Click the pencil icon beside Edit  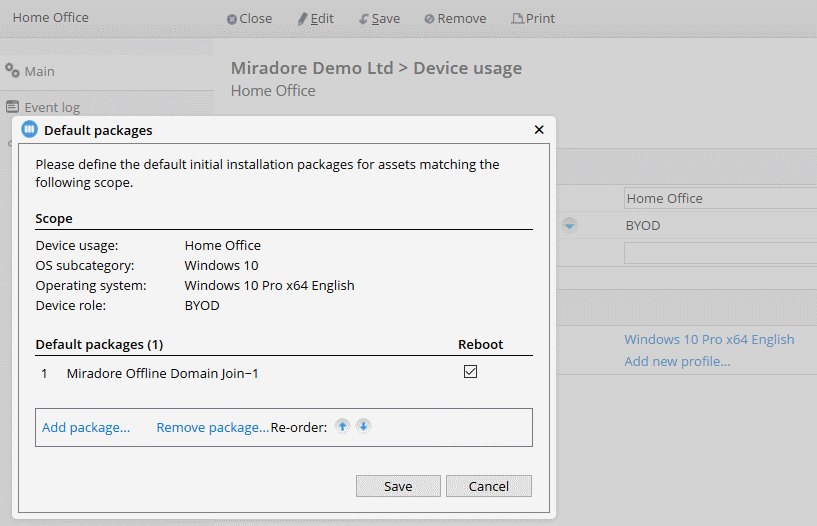click(302, 19)
